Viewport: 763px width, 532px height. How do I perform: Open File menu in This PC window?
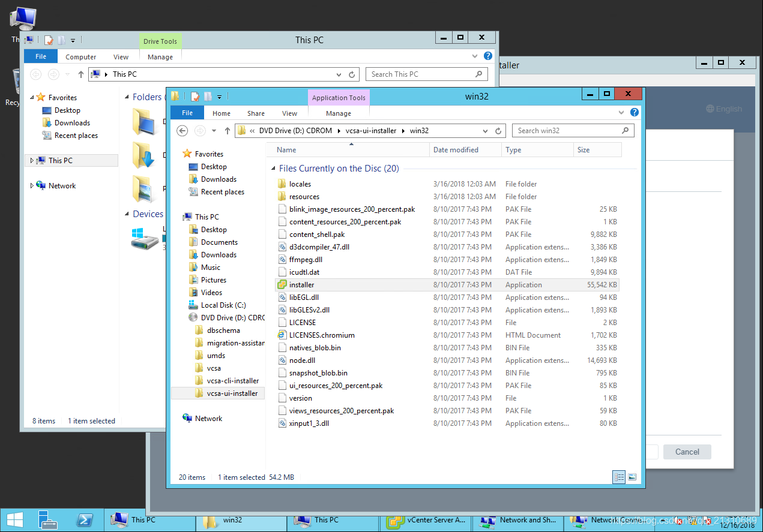pyautogui.click(x=41, y=56)
